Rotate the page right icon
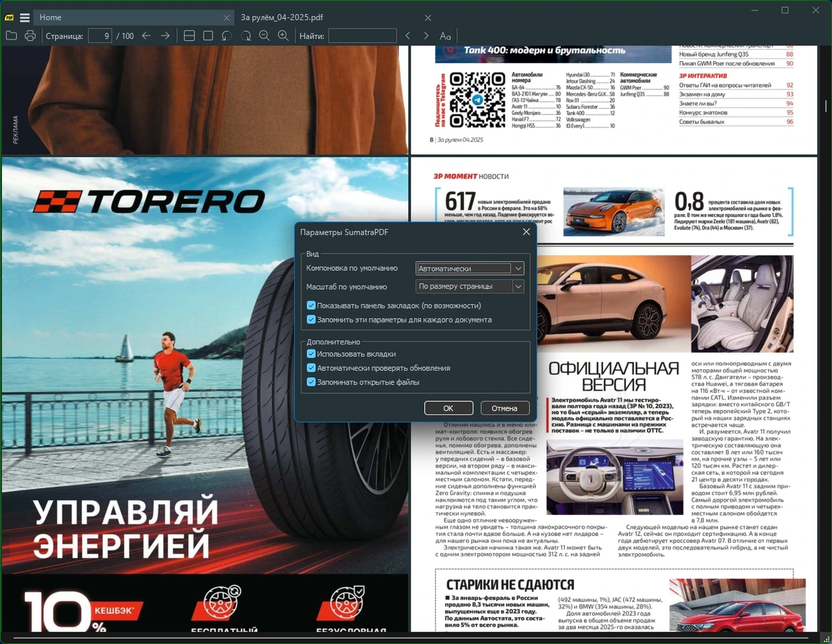The width and height of the screenshot is (832, 644). click(245, 35)
